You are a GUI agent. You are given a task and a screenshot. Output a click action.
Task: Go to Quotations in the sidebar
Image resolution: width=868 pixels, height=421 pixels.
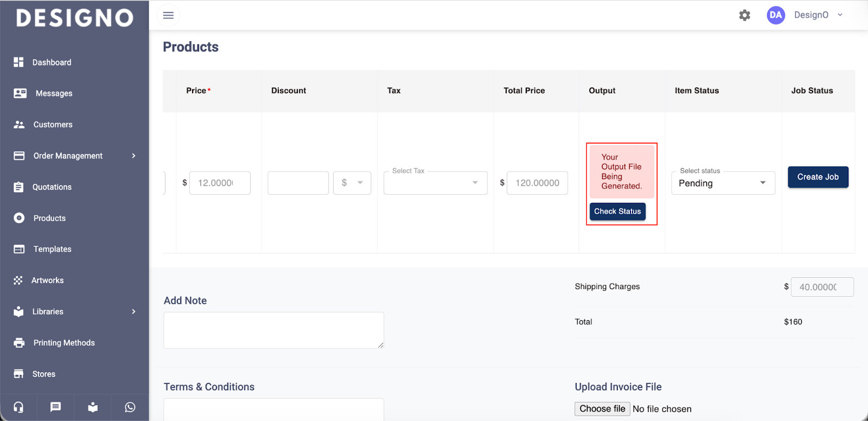(x=52, y=187)
